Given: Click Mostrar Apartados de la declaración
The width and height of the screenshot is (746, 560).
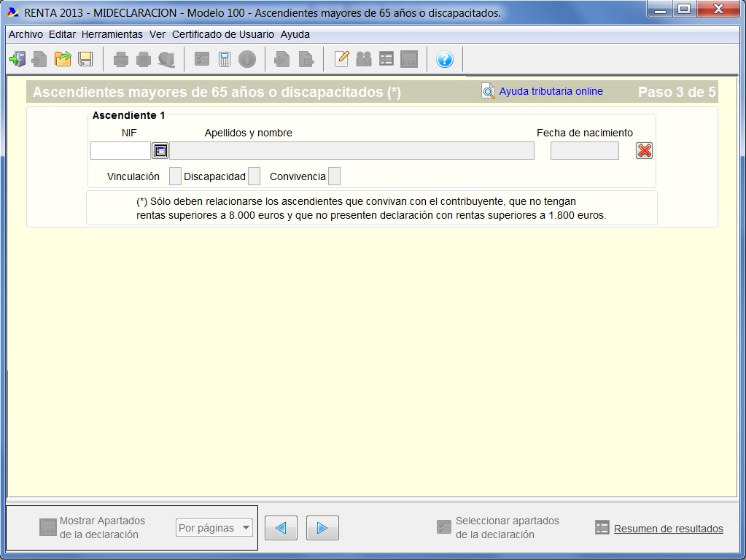Looking at the screenshot, I should point(102,528).
